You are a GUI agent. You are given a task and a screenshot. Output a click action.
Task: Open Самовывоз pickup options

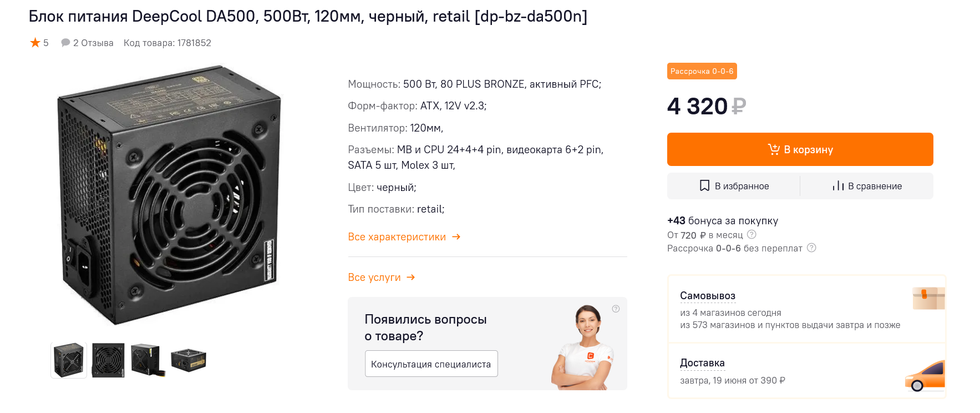click(x=707, y=296)
